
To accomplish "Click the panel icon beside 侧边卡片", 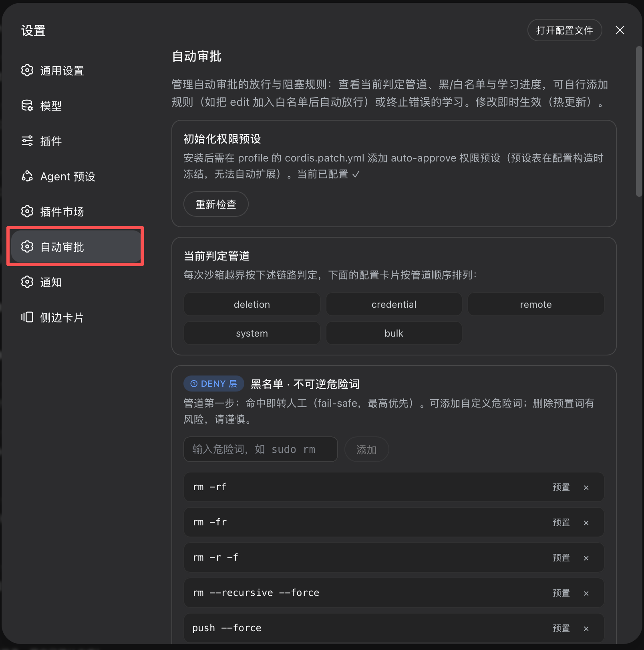I will tap(27, 317).
